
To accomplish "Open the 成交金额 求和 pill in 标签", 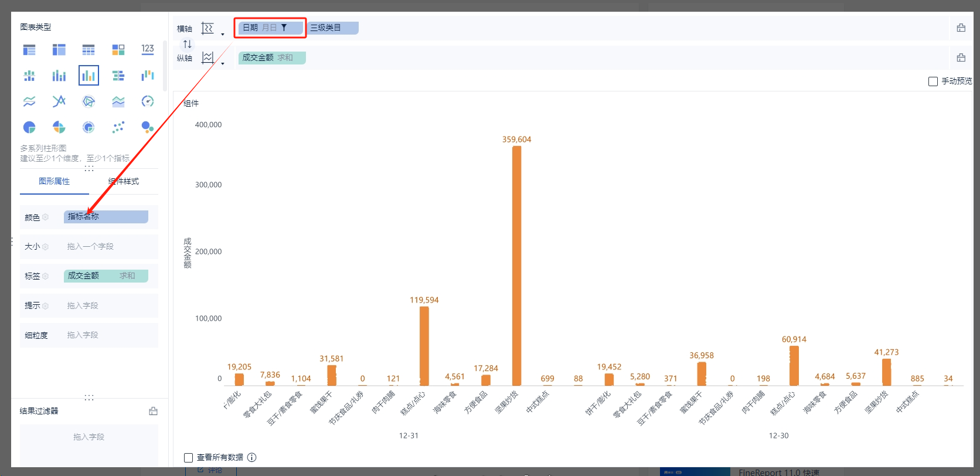I will pyautogui.click(x=106, y=276).
